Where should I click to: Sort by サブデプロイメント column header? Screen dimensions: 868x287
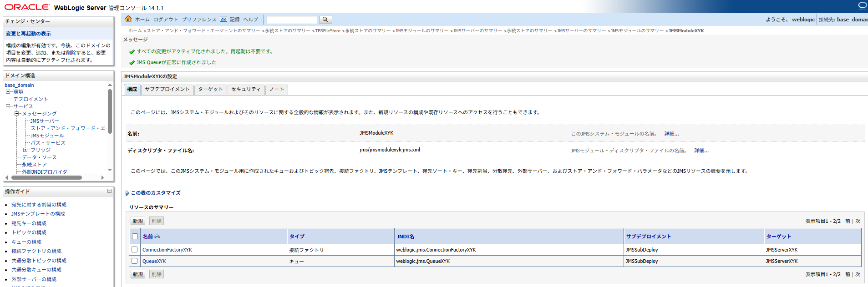[649, 237]
